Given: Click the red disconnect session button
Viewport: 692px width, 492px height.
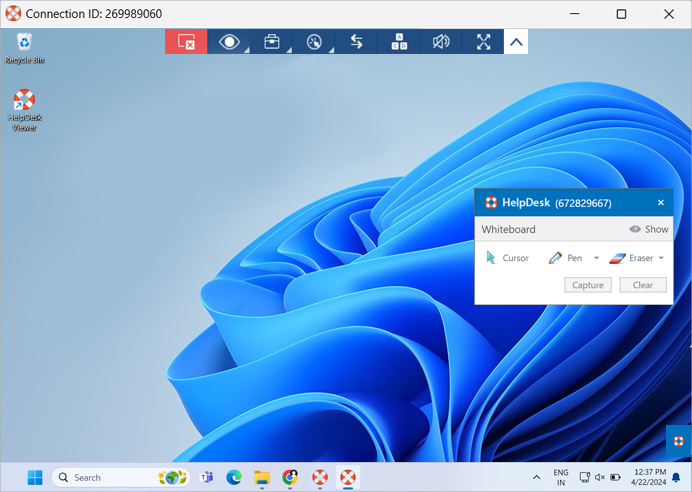Looking at the screenshot, I should pyautogui.click(x=186, y=42).
